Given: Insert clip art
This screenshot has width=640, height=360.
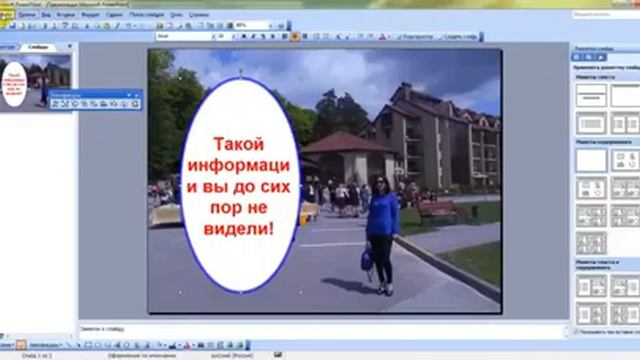Looking at the screenshot, I should (x=137, y=346).
